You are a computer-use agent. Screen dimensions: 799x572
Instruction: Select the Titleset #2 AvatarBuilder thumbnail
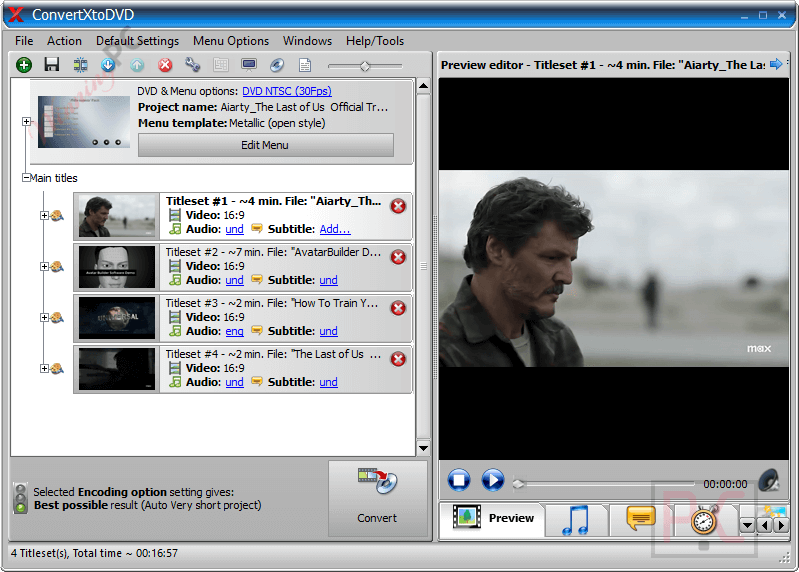pos(117,267)
